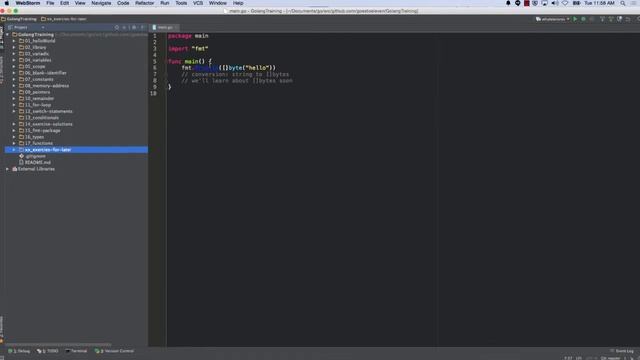Select the main.go editor tab
The width and height of the screenshot is (640, 360).
coord(165,27)
